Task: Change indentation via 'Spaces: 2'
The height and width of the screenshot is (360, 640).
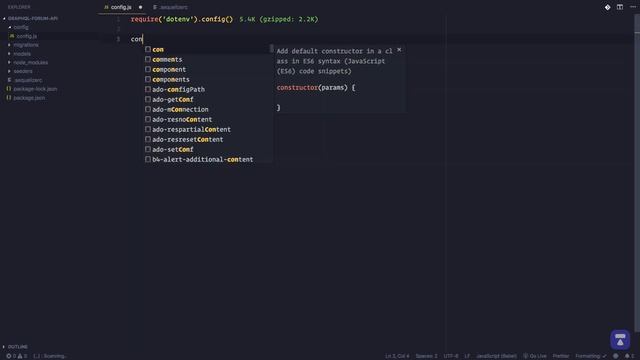Action: pos(427,356)
